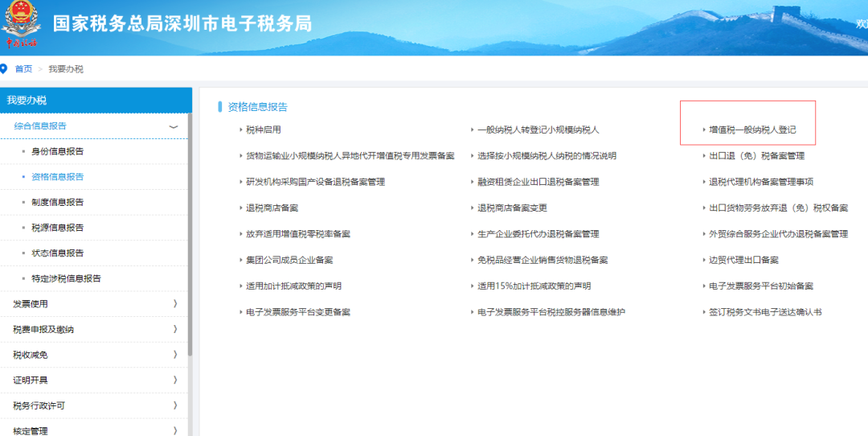The height and width of the screenshot is (436, 868).
Task: Expand 核定管理 menu arrow
Action: click(x=175, y=430)
